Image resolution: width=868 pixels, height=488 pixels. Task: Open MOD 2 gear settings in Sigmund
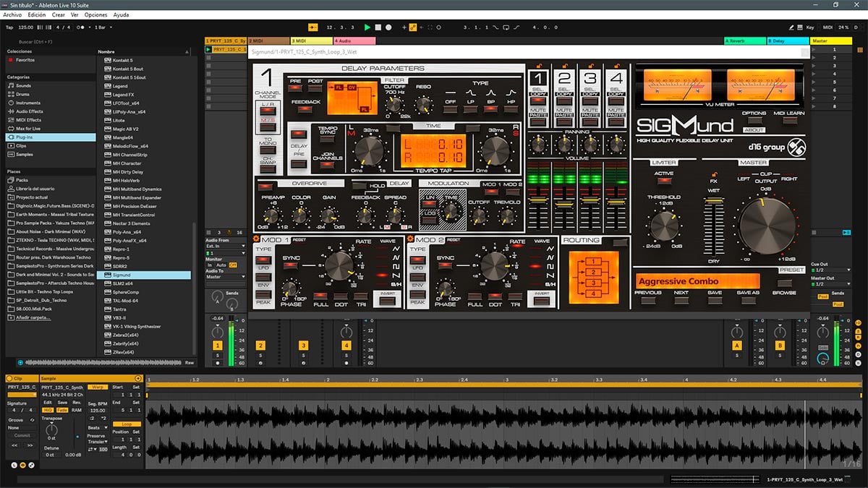click(410, 239)
